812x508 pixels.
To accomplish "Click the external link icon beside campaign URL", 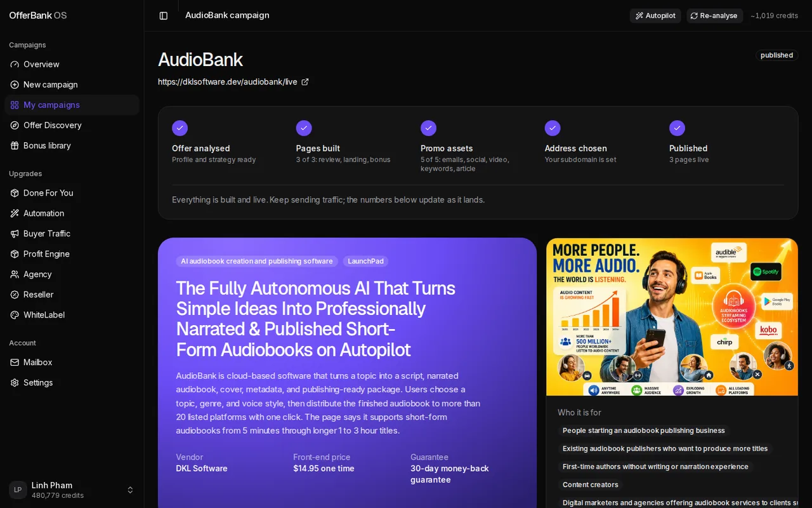I will click(305, 82).
